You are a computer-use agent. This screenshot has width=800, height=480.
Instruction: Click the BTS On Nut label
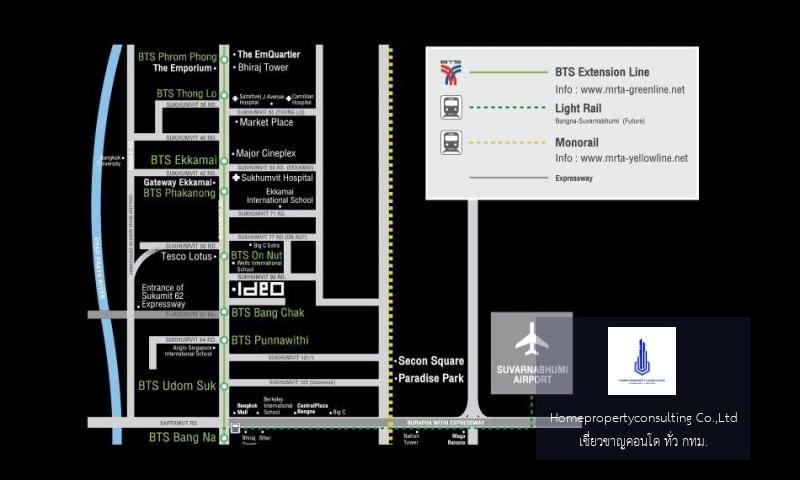(256, 255)
